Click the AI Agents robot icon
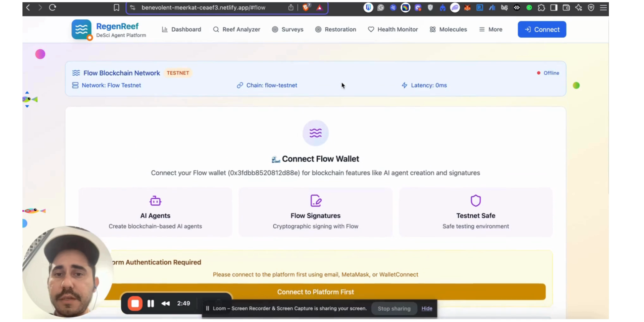Image resolution: width=644 pixels, height=322 pixels. click(155, 201)
